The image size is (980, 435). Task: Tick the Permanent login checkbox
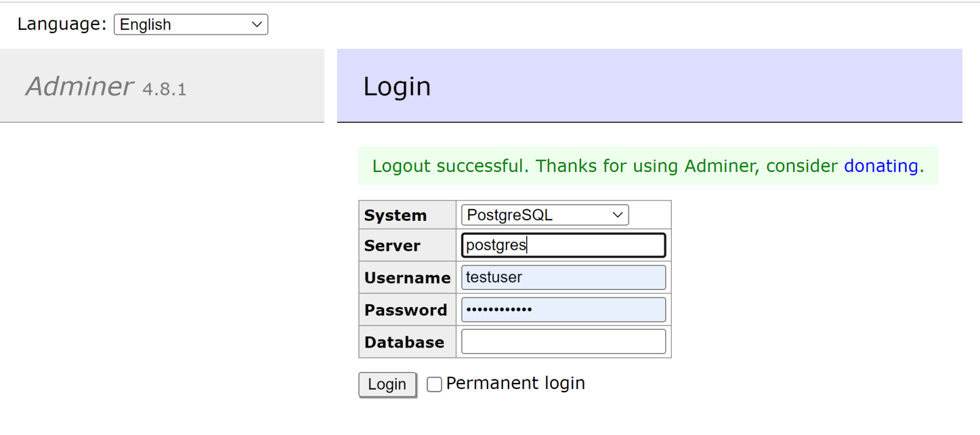tap(434, 384)
